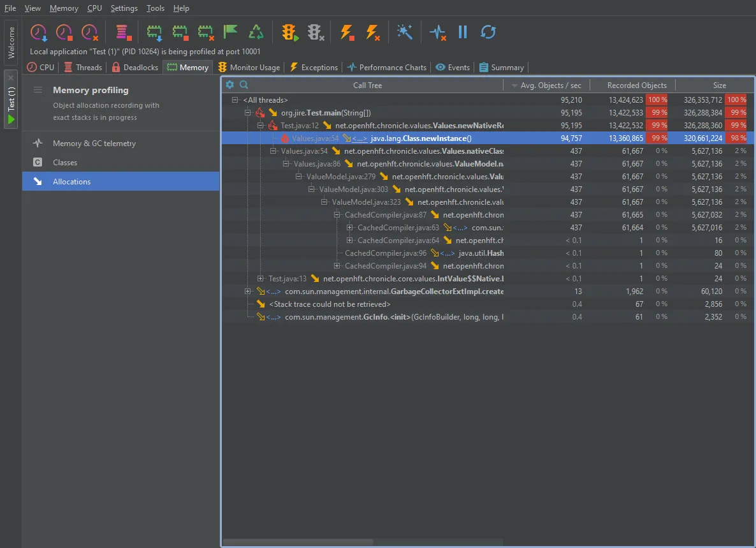Collapse the ValueModel.java:279 node

pyautogui.click(x=299, y=177)
